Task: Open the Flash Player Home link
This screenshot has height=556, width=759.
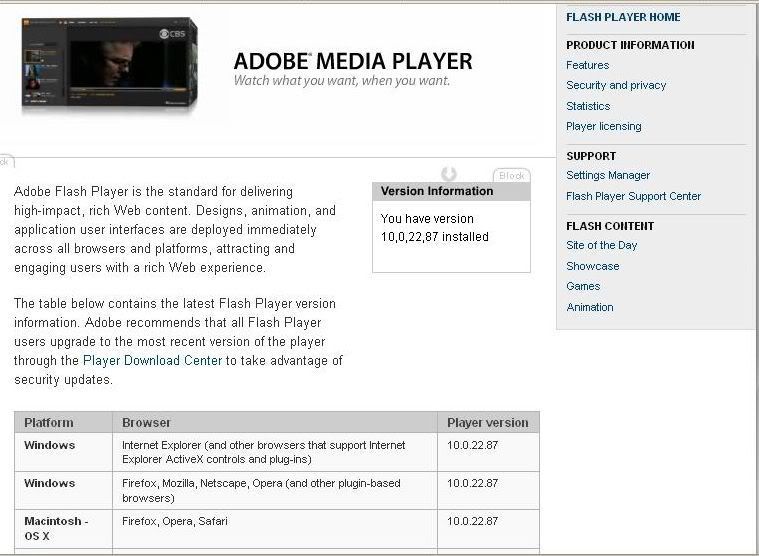Action: (623, 17)
